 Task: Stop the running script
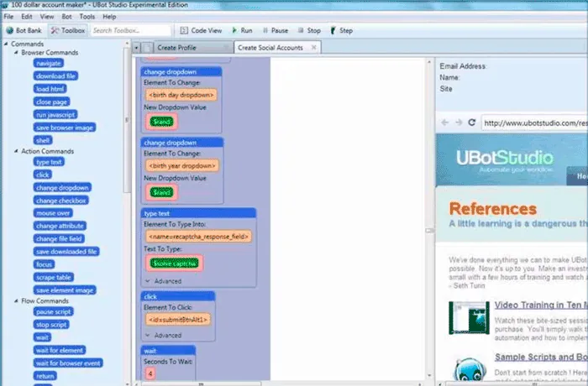point(309,30)
